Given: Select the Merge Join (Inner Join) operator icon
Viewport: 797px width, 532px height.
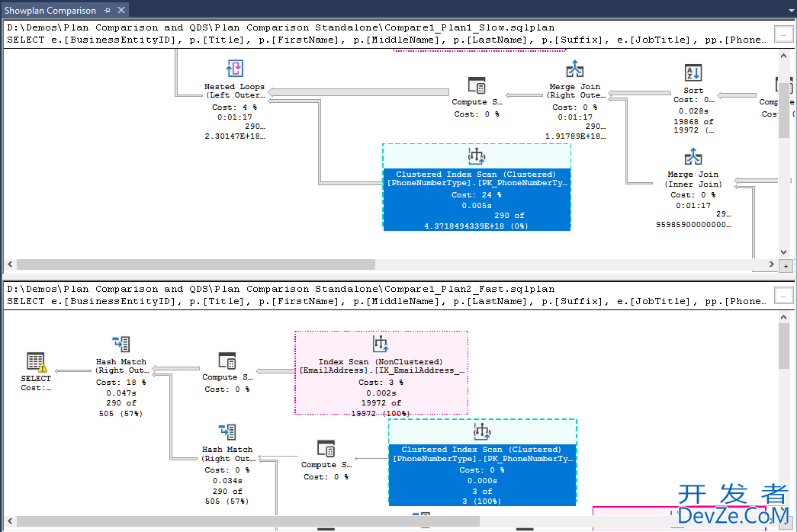Looking at the screenshot, I should coord(693,156).
